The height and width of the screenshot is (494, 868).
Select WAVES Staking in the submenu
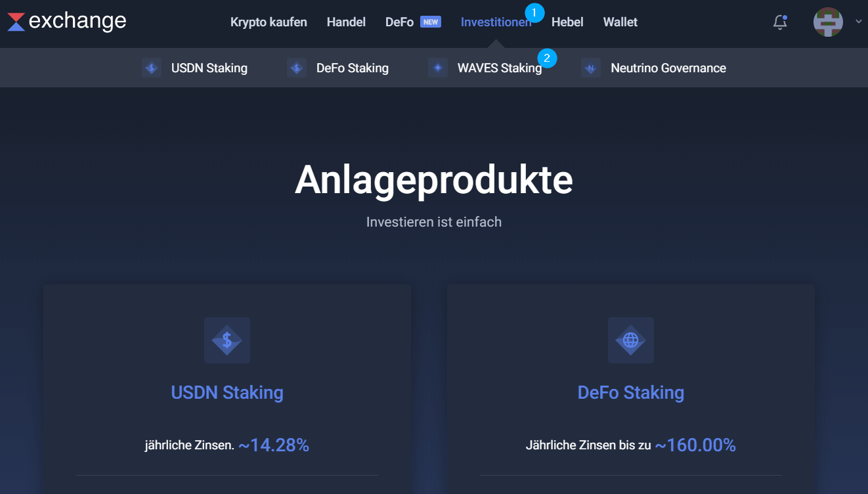click(x=500, y=68)
